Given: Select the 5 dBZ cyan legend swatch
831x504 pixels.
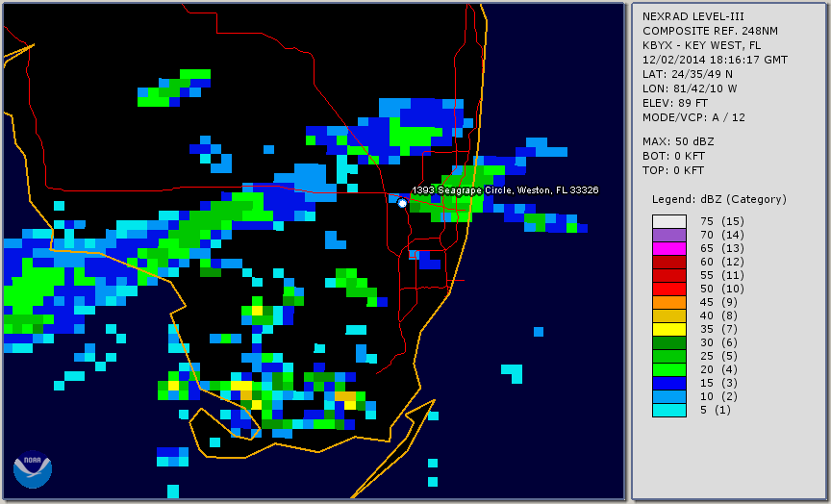Looking at the screenshot, I should tap(669, 410).
